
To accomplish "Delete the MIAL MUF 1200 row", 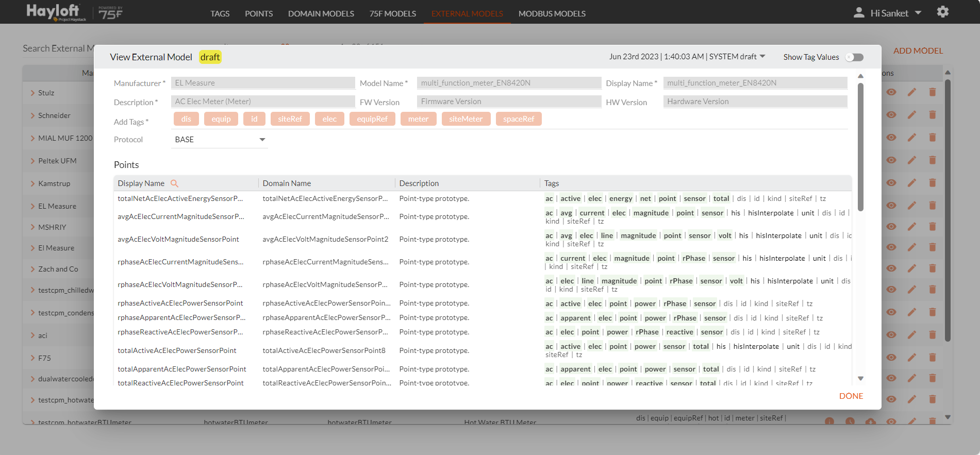I will click(933, 138).
